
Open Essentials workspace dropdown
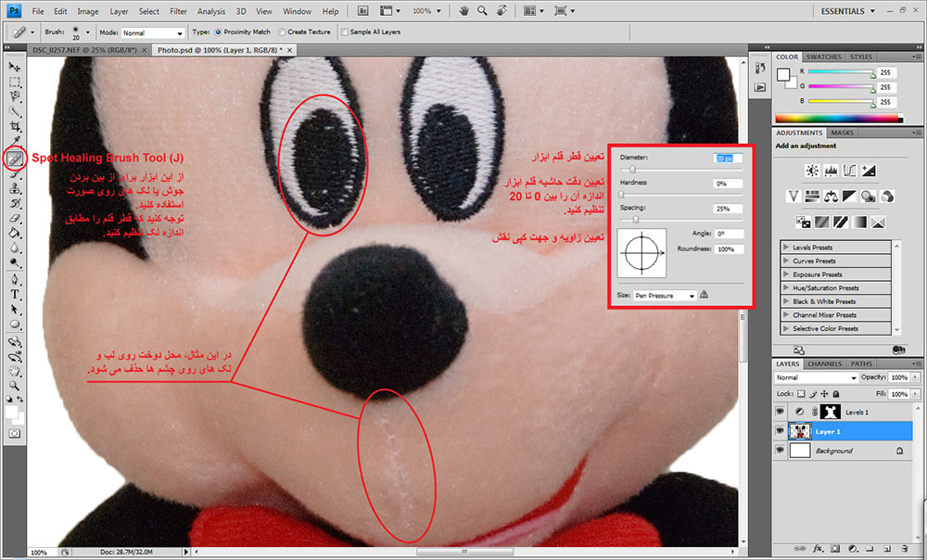click(x=848, y=10)
